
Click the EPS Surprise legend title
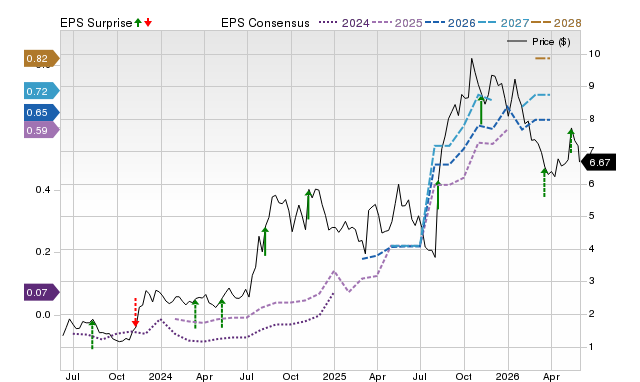[x=96, y=23]
